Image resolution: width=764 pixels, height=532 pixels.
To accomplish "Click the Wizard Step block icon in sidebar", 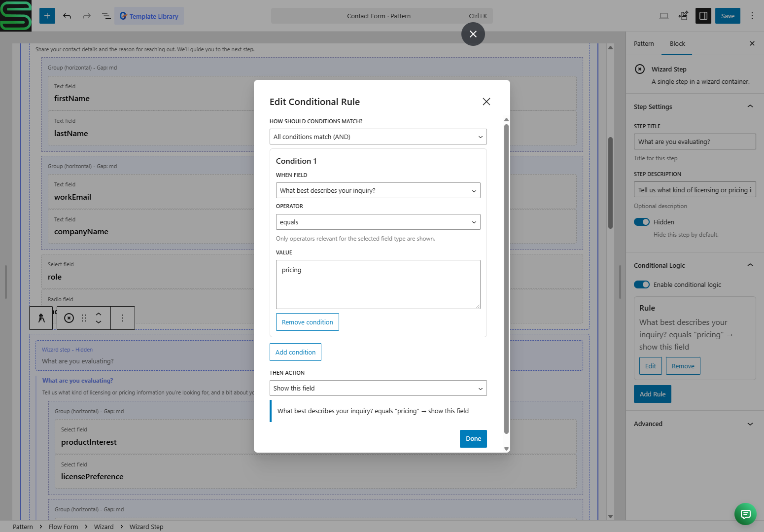I will [640, 69].
